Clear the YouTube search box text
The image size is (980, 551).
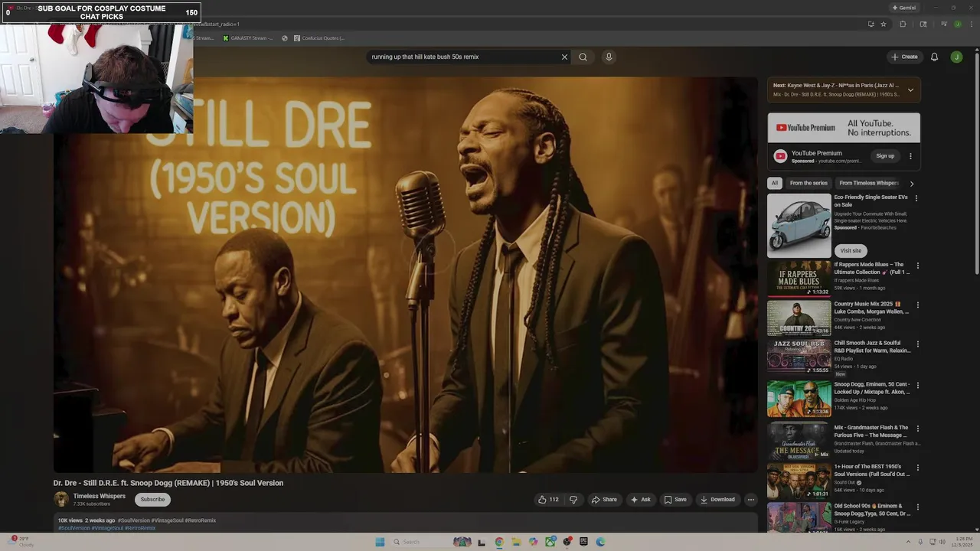click(564, 57)
